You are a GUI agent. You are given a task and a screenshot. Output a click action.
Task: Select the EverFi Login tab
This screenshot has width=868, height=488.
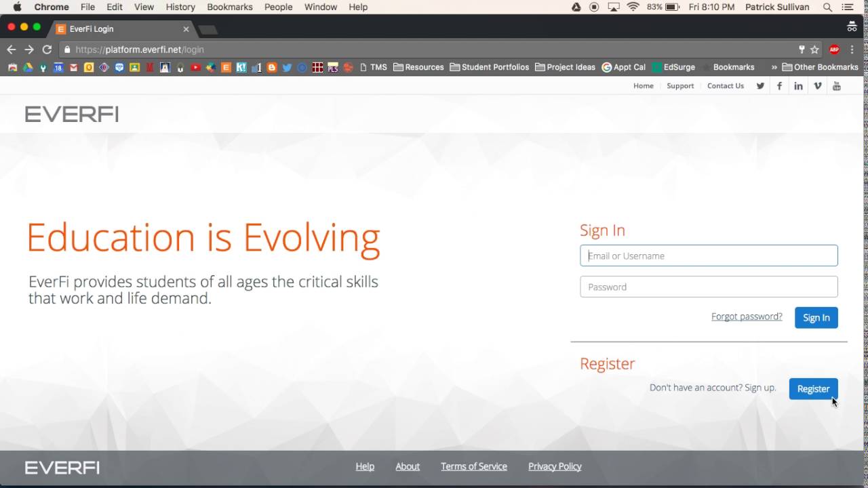pyautogui.click(x=122, y=29)
